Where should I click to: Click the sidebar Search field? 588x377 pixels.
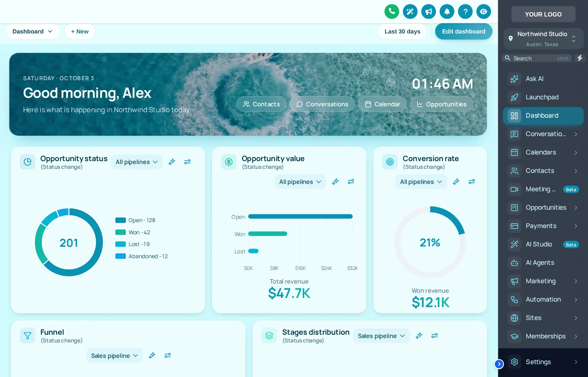[537, 58]
